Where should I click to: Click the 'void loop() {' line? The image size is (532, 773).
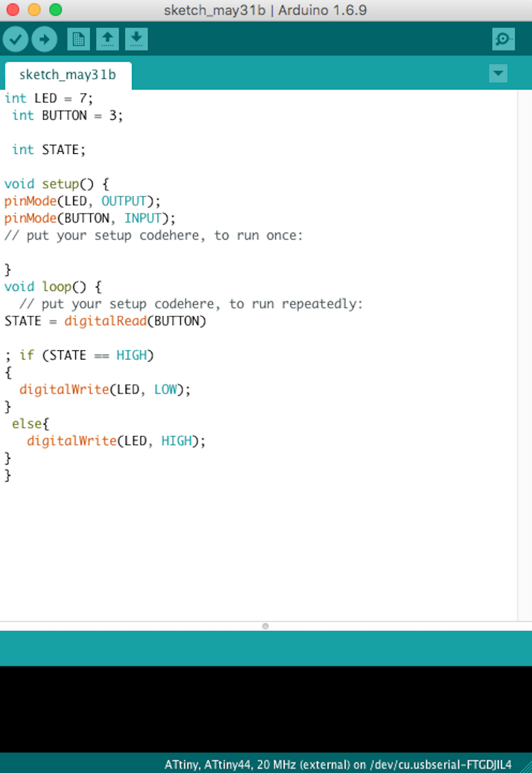coord(52,287)
